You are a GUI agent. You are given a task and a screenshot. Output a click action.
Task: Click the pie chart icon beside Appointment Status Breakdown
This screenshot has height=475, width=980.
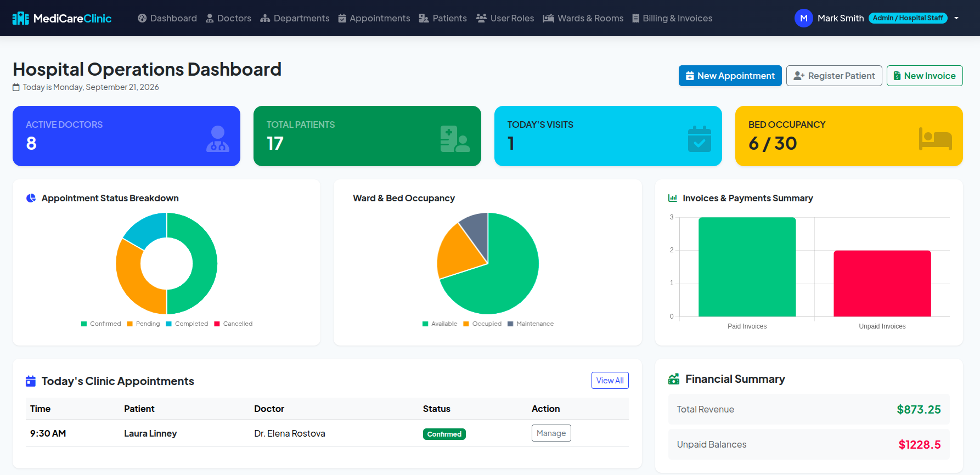31,198
